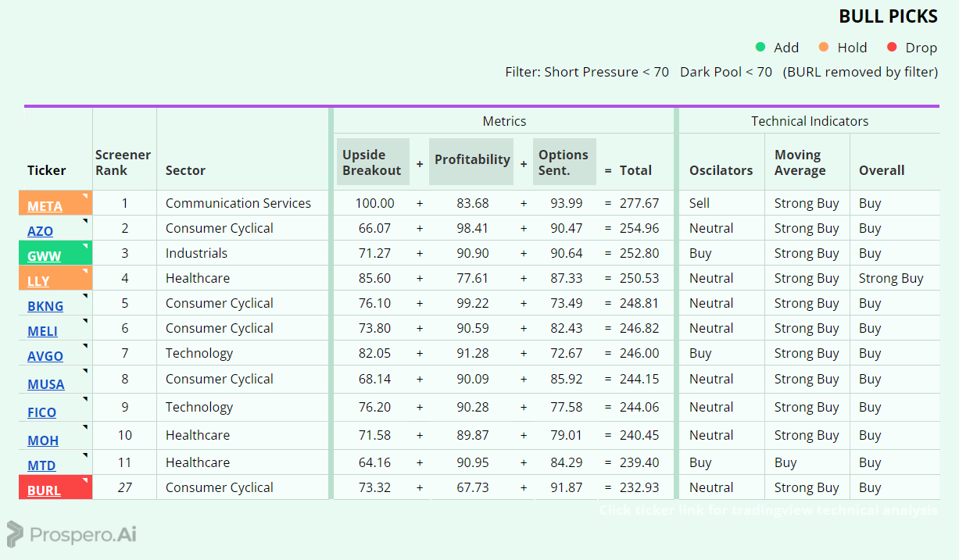Click the Options Sent. column header

click(x=564, y=162)
